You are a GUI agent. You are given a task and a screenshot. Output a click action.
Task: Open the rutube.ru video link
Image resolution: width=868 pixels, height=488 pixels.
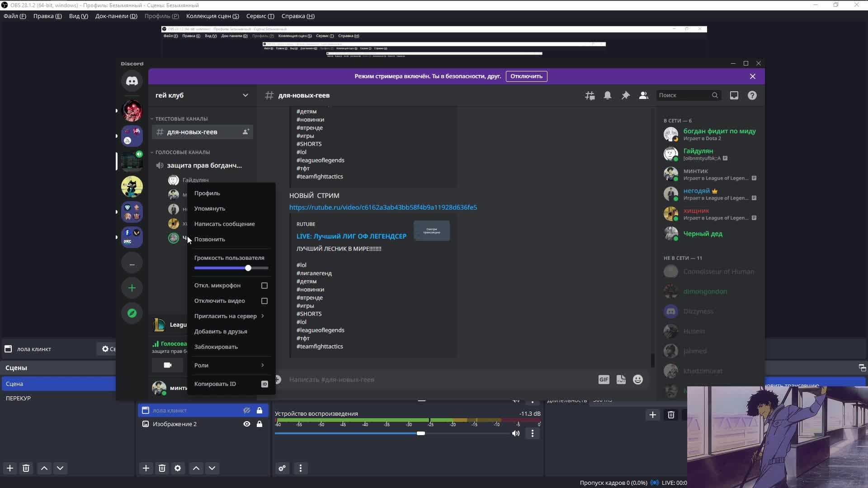coord(383,207)
